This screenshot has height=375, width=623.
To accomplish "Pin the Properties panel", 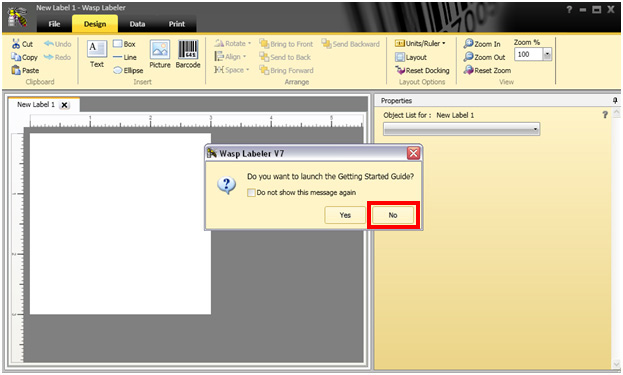I will tap(615, 101).
